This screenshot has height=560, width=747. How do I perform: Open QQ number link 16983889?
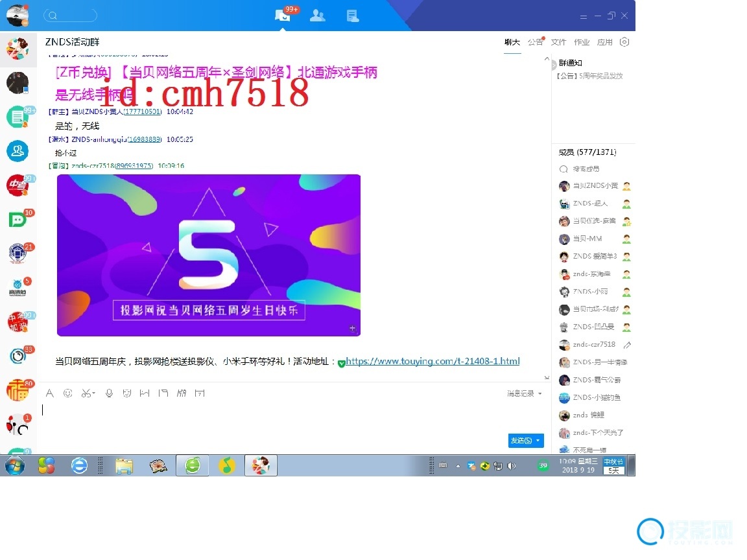click(145, 139)
